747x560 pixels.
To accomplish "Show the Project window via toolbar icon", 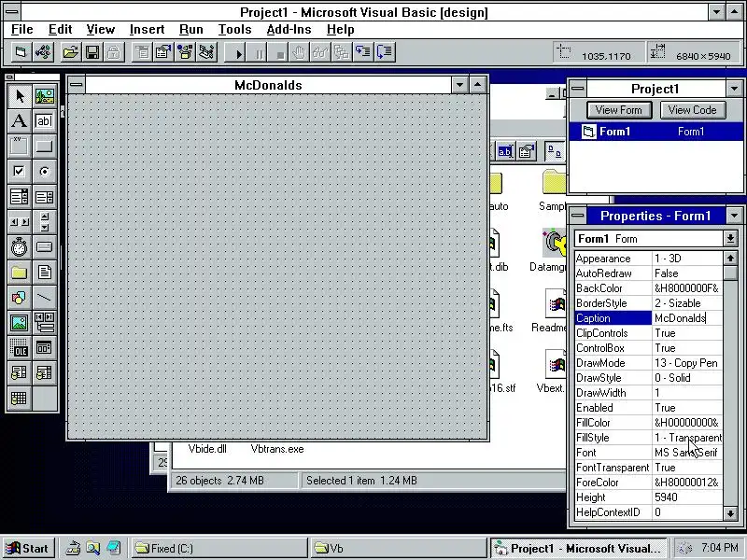I will coord(207,52).
